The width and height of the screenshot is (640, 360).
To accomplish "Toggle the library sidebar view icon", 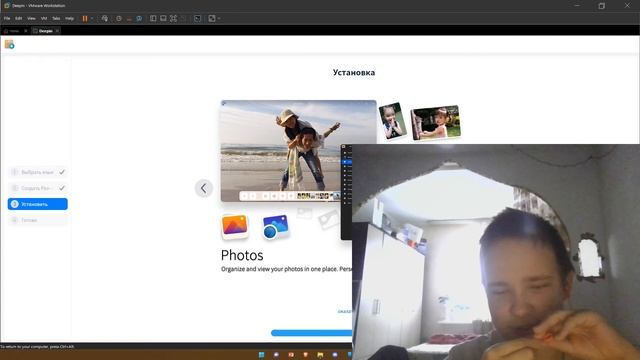I will tap(153, 18).
